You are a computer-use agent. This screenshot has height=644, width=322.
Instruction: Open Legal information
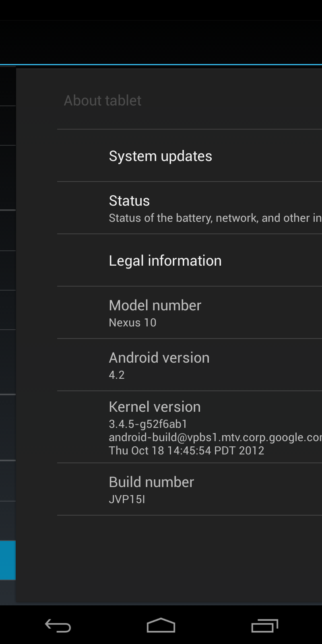pos(190,260)
